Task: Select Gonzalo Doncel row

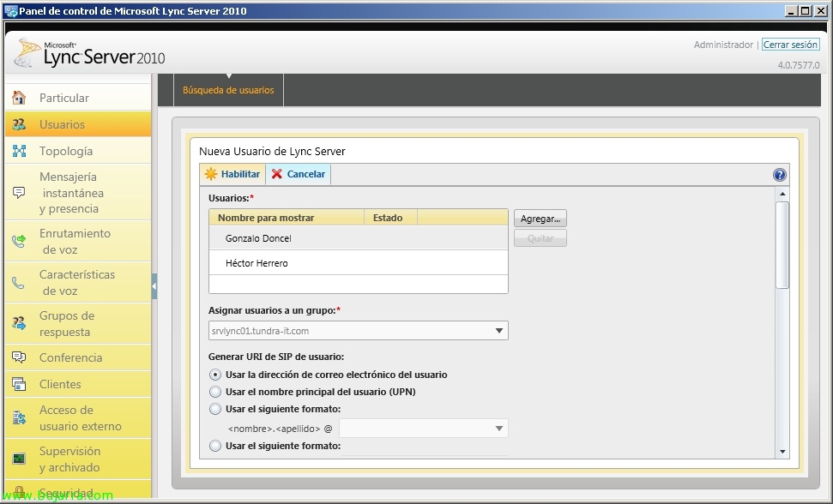Action: 359,238
